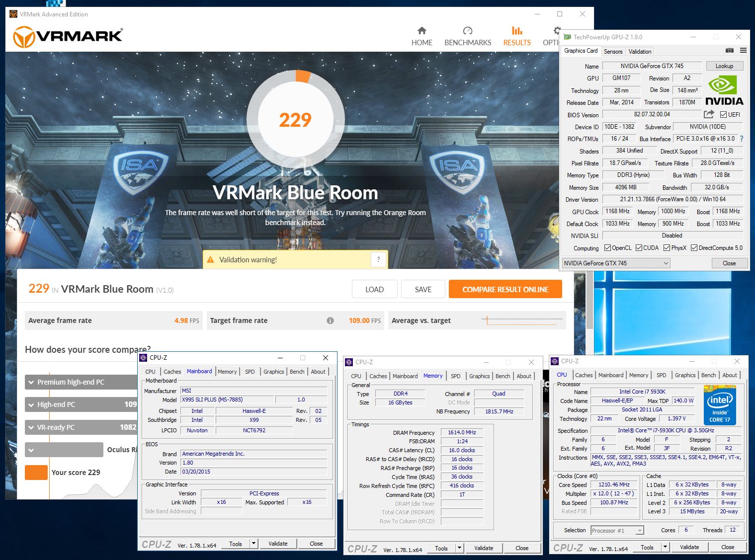Click the Intel Core i7 logo in CPU-Z
Image resolution: width=755 pixels, height=560 pixels.
click(x=720, y=404)
